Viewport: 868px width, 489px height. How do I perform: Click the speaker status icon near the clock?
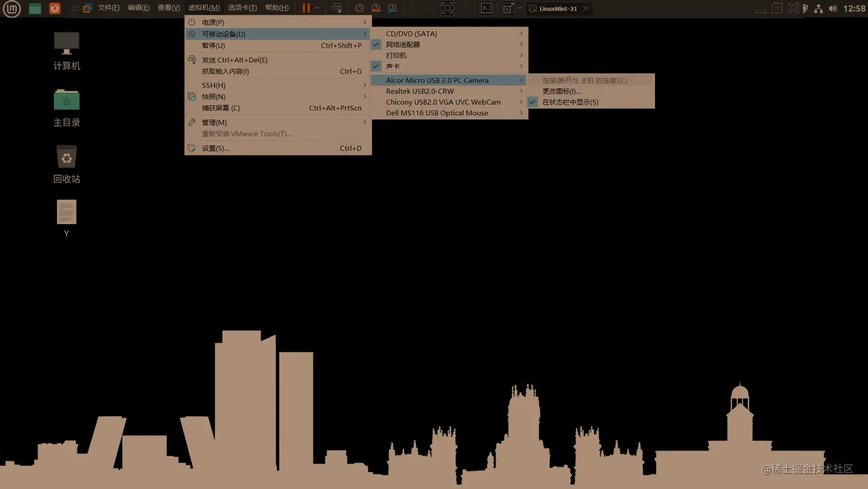tap(834, 8)
